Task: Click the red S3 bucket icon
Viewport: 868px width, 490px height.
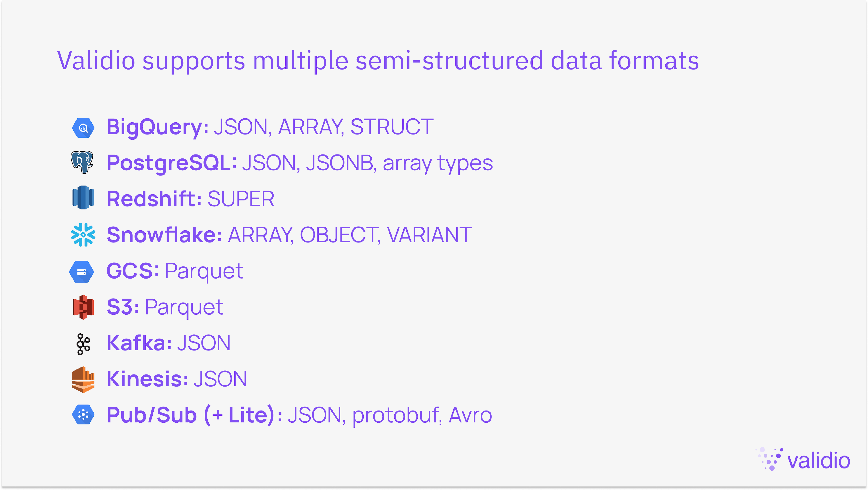Action: pos(83,307)
